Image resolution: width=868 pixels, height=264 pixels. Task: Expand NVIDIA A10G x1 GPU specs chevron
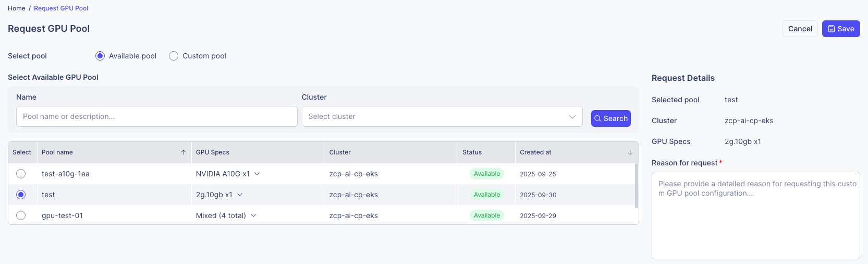(257, 174)
